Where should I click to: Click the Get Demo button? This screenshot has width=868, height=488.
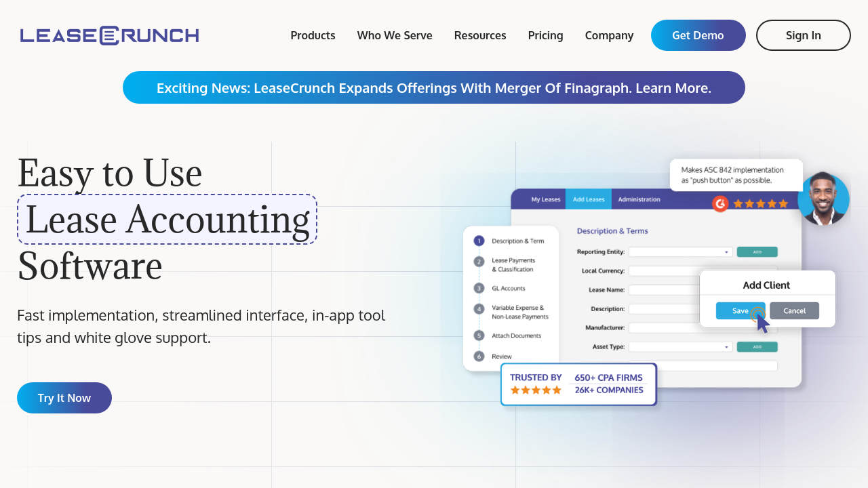[698, 35]
